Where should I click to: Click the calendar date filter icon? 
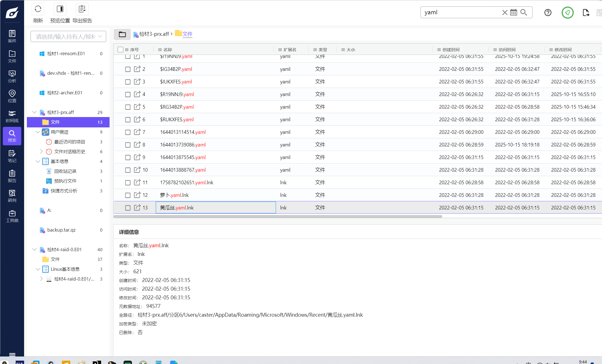513,12
